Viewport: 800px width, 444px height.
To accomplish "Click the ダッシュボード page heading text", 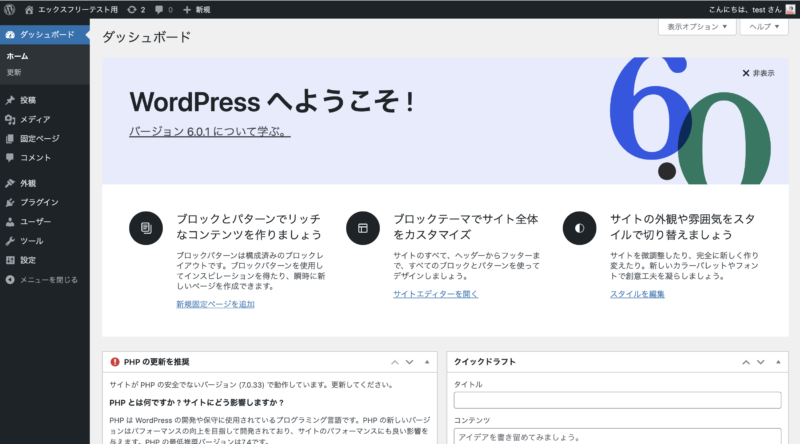I will (146, 37).
